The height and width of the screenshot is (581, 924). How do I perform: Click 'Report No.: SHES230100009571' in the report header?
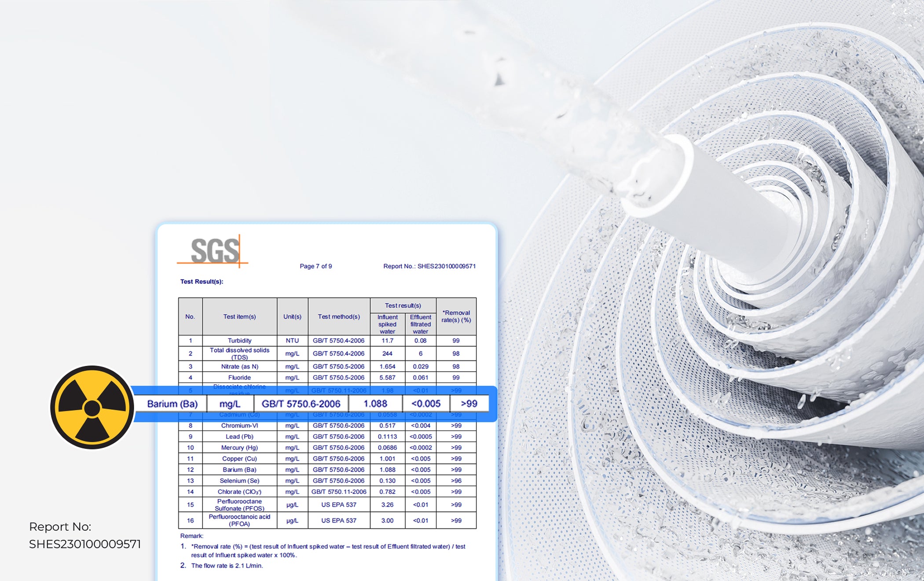pos(429,266)
